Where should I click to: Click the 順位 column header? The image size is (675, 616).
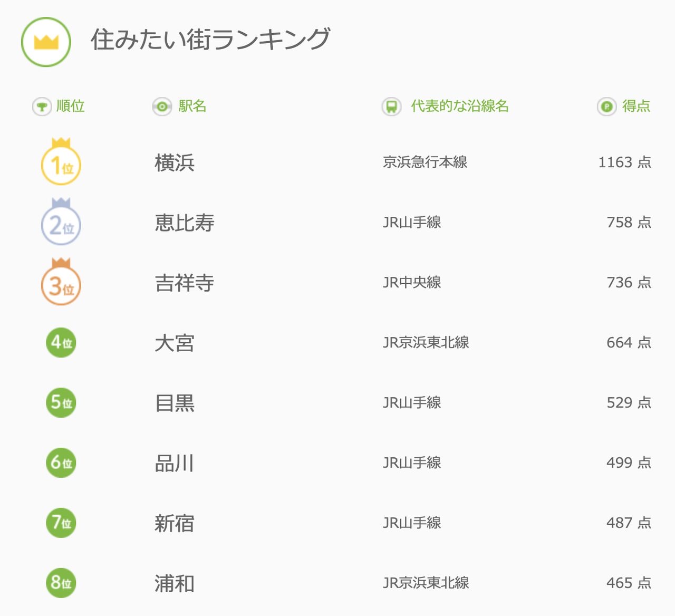[x=71, y=106]
